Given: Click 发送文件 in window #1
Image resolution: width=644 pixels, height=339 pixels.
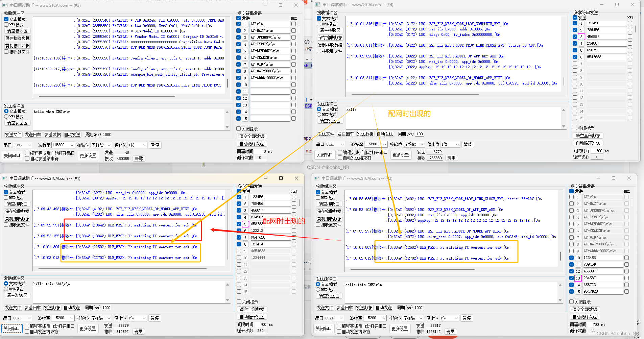Looking at the screenshot, I should pyautogui.click(x=13, y=308).
